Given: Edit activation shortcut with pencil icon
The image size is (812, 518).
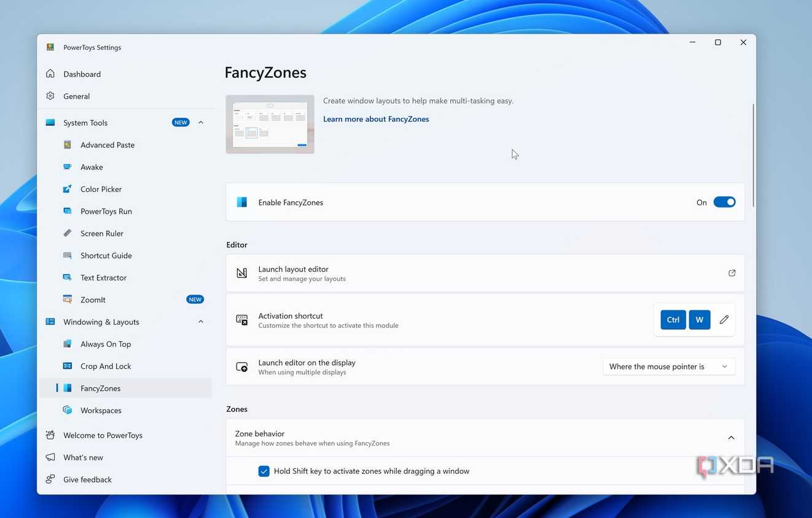Looking at the screenshot, I should [x=724, y=320].
